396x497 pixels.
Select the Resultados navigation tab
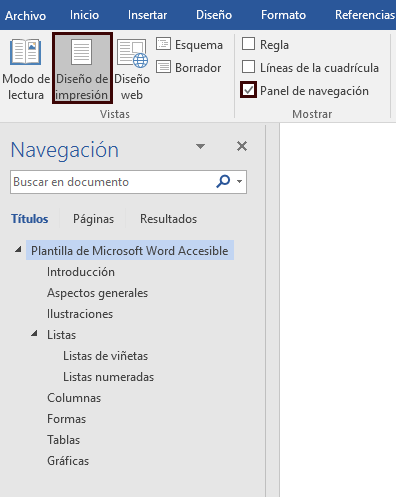pyautogui.click(x=168, y=219)
